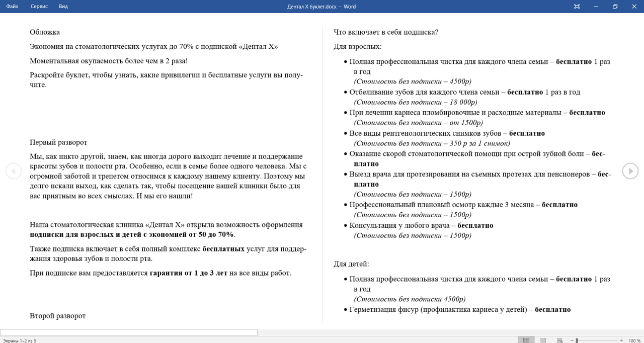The height and width of the screenshot is (343, 644).
Task: Click the bold text гарантия от 1 до 3 лет
Action: point(189,273)
